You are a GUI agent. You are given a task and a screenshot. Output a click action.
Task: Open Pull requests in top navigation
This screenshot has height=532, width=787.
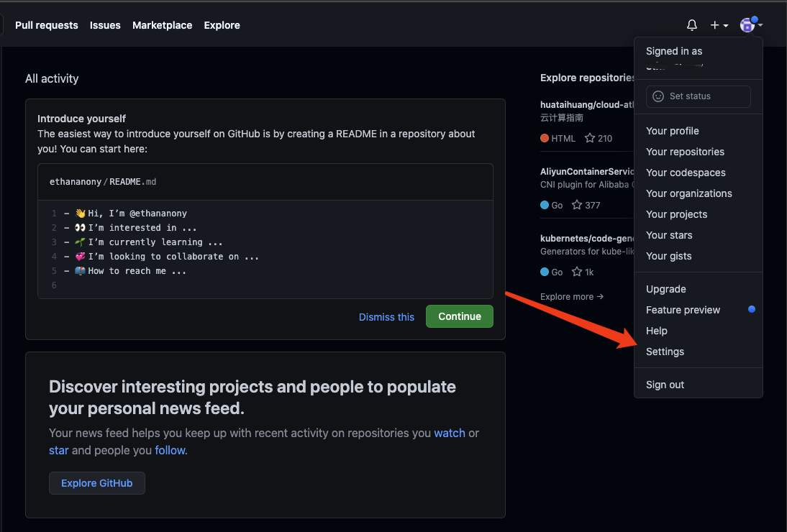(47, 25)
